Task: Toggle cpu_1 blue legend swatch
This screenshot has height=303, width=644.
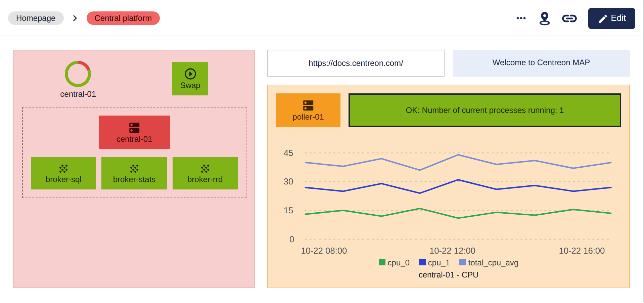Action: point(422,262)
